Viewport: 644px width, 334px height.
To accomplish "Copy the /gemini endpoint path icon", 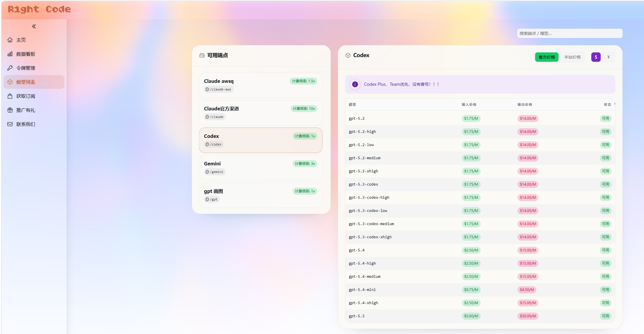I will coord(207,172).
